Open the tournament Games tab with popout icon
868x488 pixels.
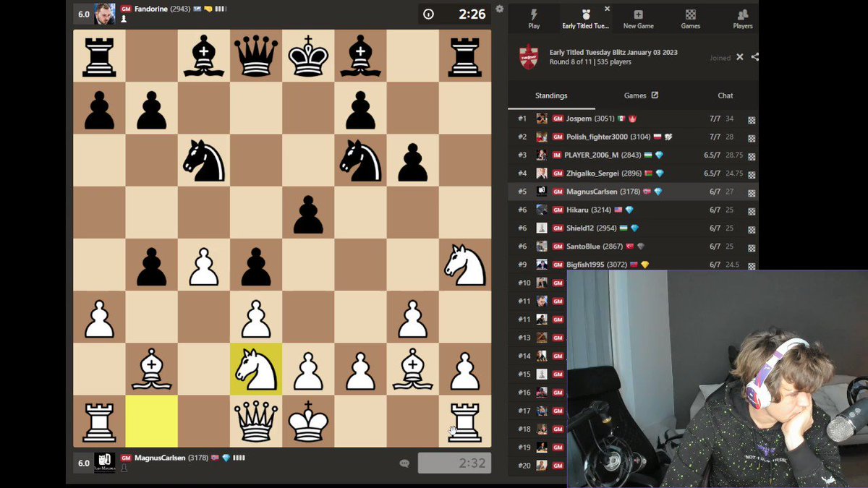[x=641, y=95]
